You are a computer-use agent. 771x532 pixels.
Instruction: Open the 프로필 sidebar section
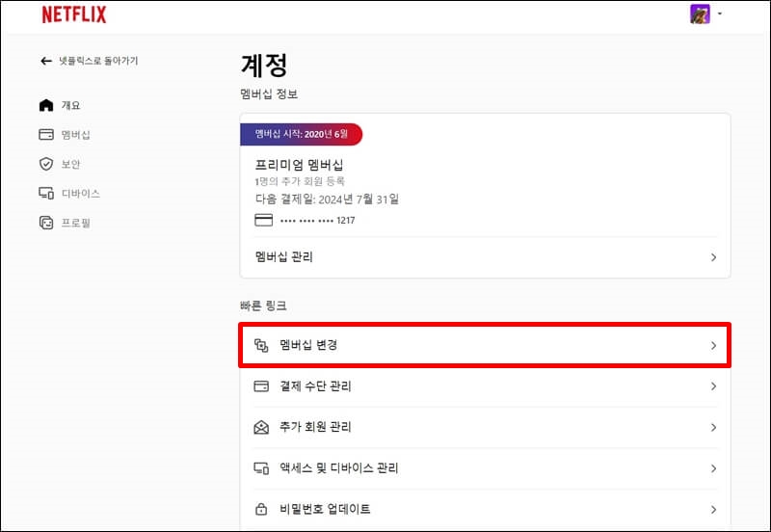pos(75,224)
